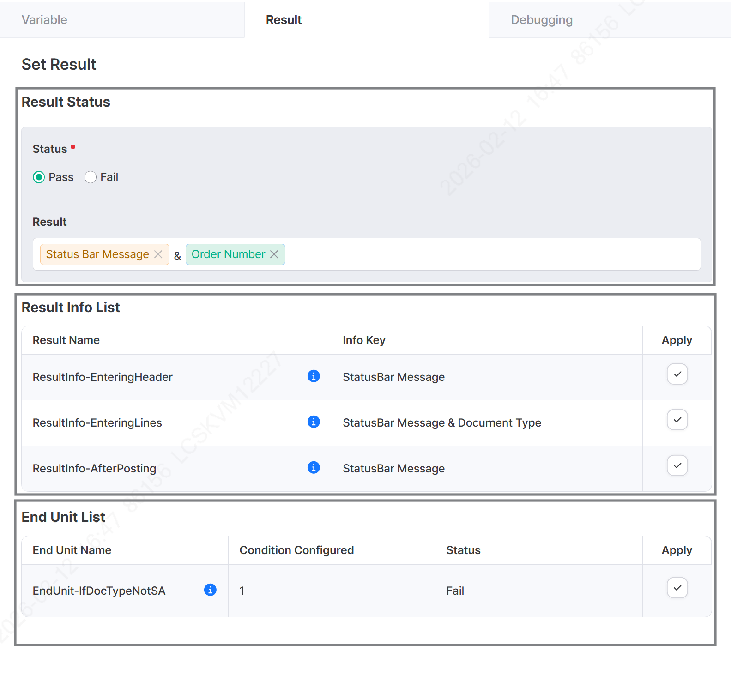This screenshot has height=700, width=731.
Task: Toggle Apply checkbox for ResultInfo-EnteringHeader
Action: click(677, 374)
